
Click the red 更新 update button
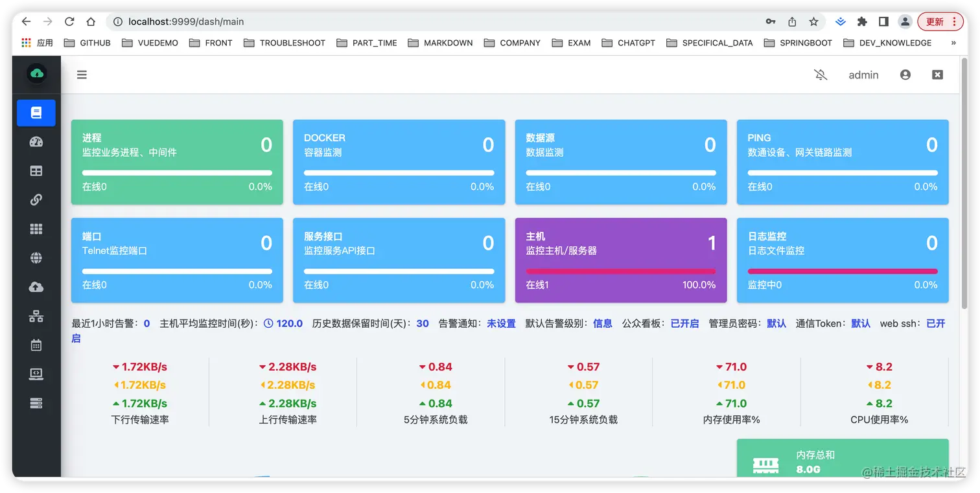point(940,21)
